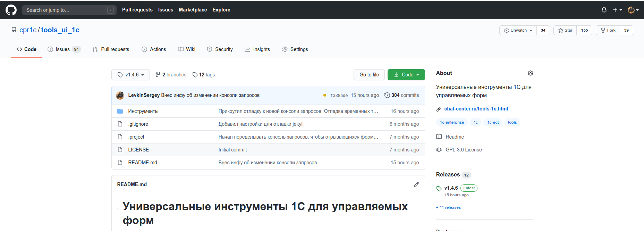Show + 11 releases
Image resolution: width=644 pixels, height=231 pixels.
point(448,207)
